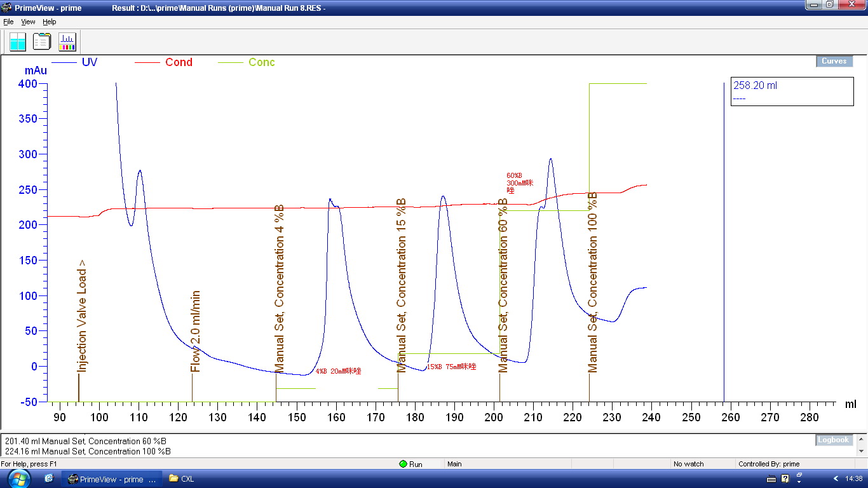Click the Logbook button
Screen dimensions: 868x488
pyautogui.click(x=833, y=440)
